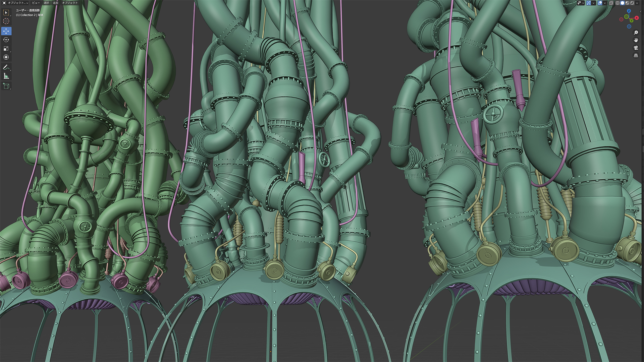644x362 pixels.
Task: Toggle X-ray display mode
Action: [611, 3]
